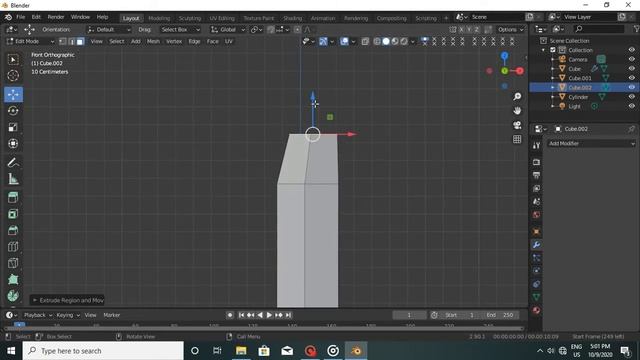Screen dimensions: 640x360
Task: Select the Bevel tool
Action: (x=13, y=230)
